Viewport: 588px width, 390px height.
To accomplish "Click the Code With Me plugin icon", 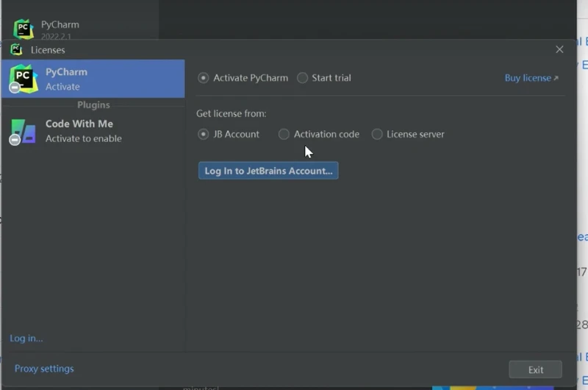I will click(24, 131).
